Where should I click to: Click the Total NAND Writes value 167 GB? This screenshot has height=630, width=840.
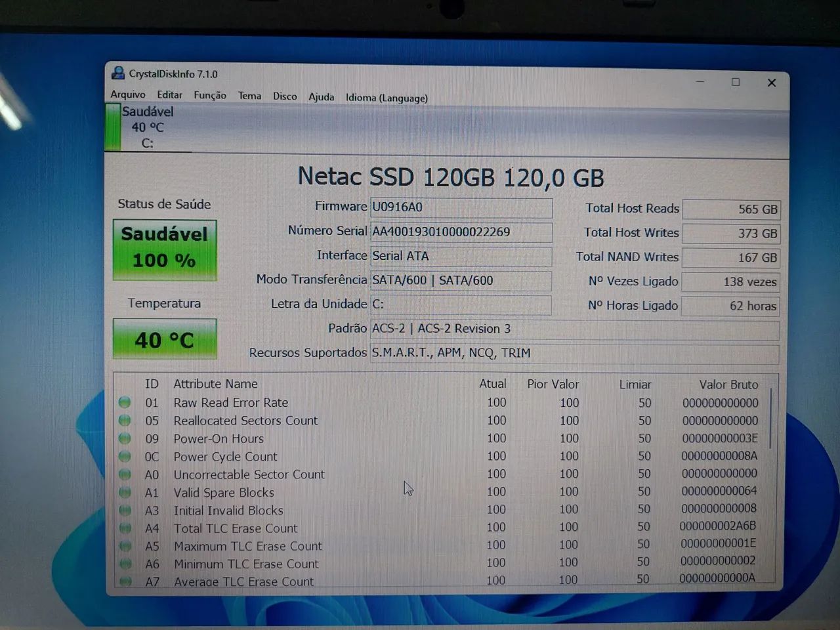pyautogui.click(x=731, y=258)
